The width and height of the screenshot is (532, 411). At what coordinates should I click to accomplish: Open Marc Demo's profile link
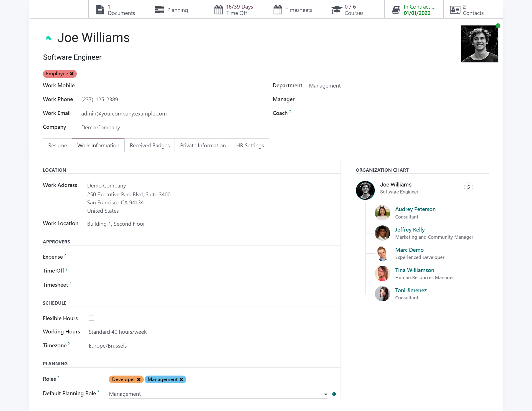pyautogui.click(x=409, y=250)
